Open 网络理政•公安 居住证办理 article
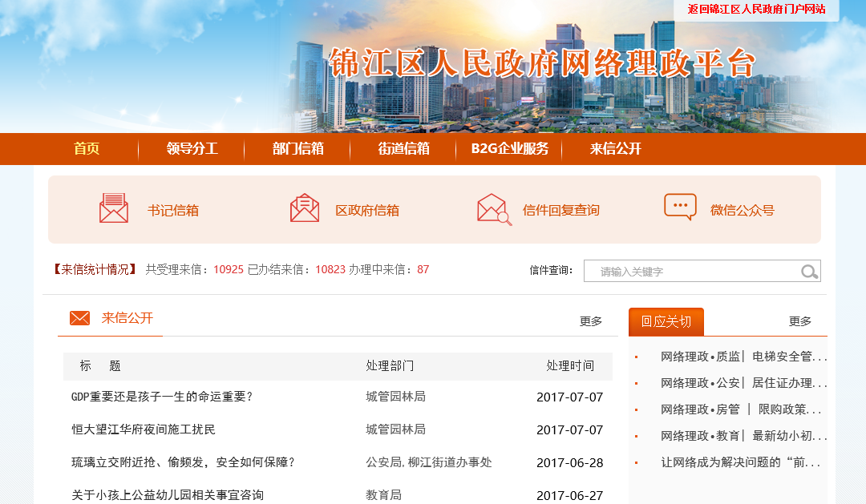This screenshot has width=866, height=504. coord(743,383)
